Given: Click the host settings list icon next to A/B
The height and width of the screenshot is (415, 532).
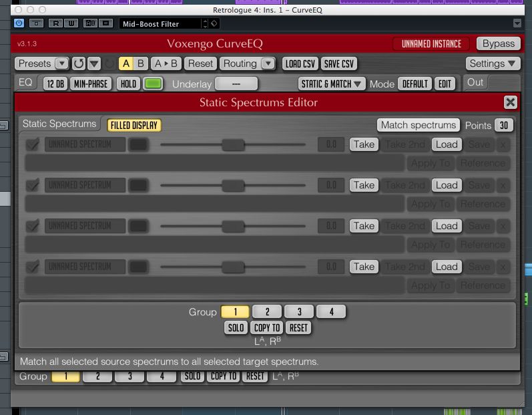Looking at the screenshot, I should tap(106, 23).
